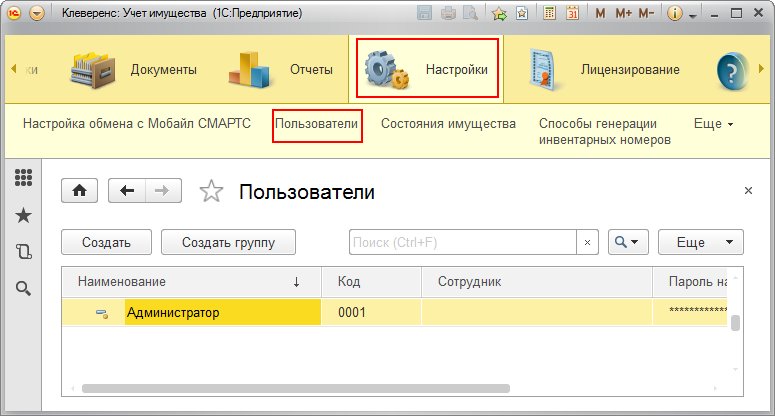Viewport: 775px width, 416px height.
Task: Open the Настройки section
Action: [x=427, y=69]
